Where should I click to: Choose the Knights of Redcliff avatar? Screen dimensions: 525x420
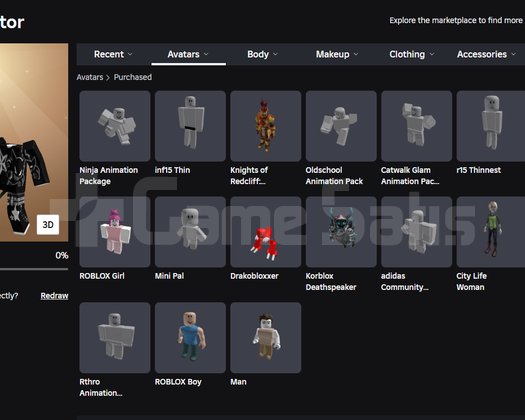coord(266,126)
